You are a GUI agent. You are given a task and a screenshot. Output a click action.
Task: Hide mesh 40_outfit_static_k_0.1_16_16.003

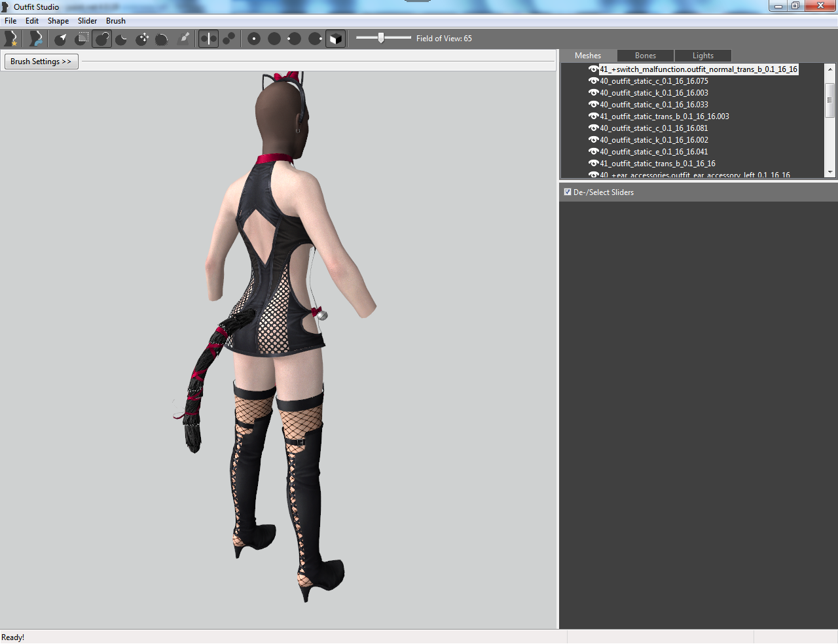point(593,93)
